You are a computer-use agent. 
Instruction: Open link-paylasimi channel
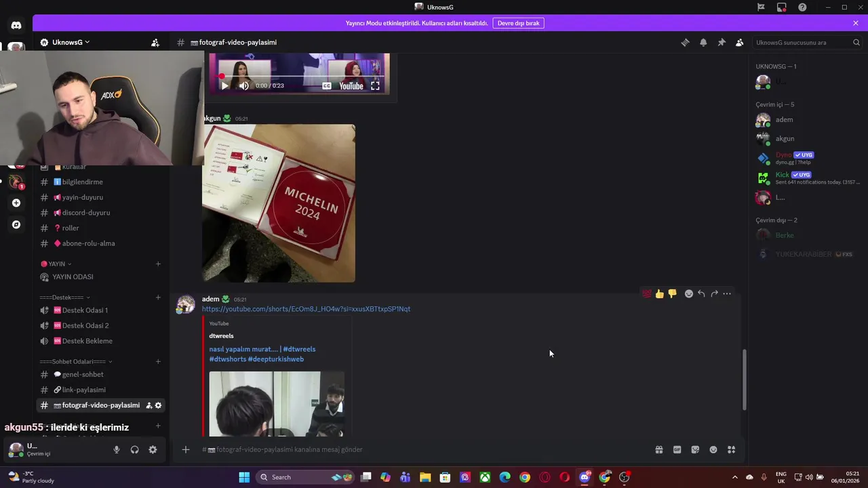point(100,390)
